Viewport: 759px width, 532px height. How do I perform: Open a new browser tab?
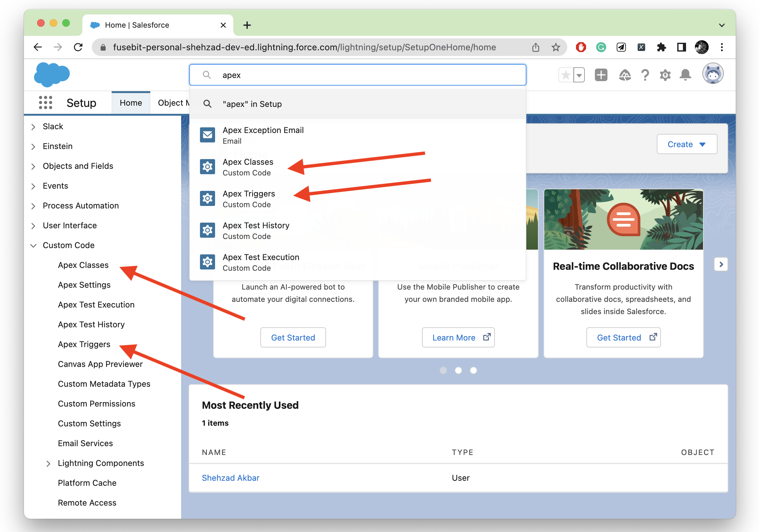pos(247,25)
